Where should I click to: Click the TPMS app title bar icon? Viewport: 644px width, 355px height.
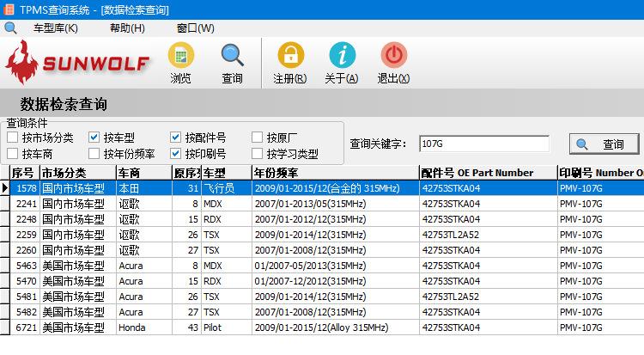(x=9, y=9)
